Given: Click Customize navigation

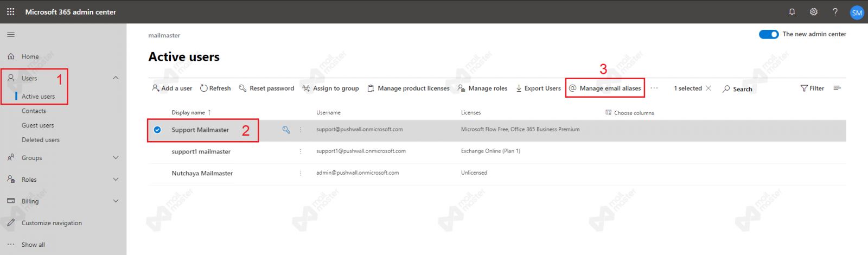Looking at the screenshot, I should [52, 223].
